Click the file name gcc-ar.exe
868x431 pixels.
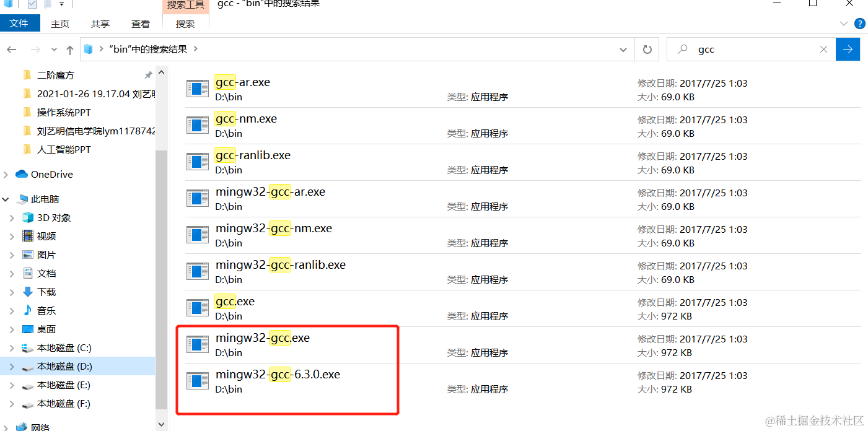point(242,82)
